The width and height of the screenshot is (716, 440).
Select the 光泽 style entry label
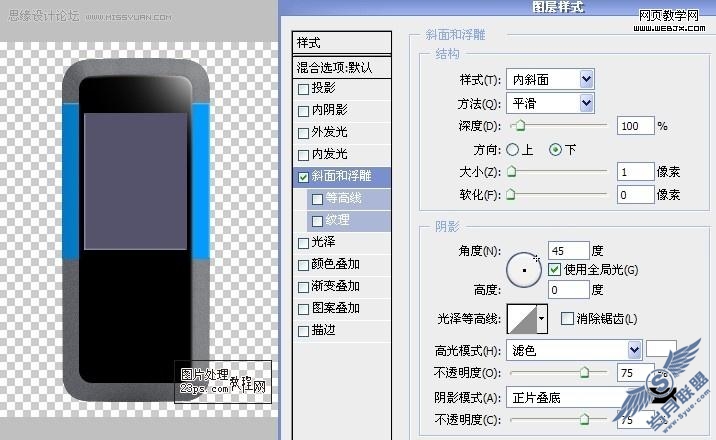pyautogui.click(x=323, y=242)
